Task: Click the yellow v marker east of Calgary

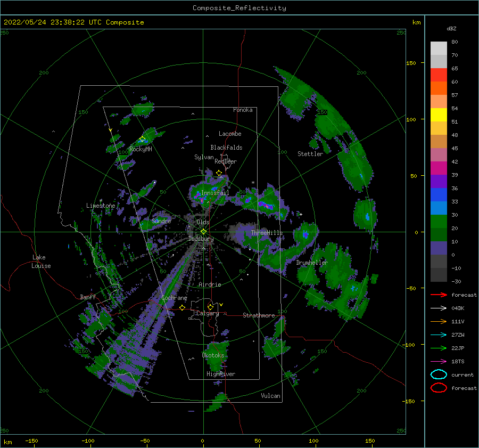Action: (221, 305)
